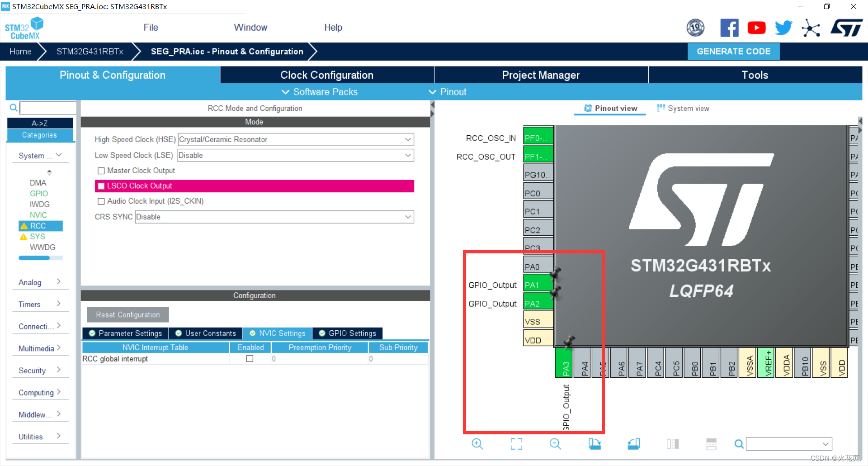
Task: Open the CRS SYNC dropdown
Action: pyautogui.click(x=274, y=217)
